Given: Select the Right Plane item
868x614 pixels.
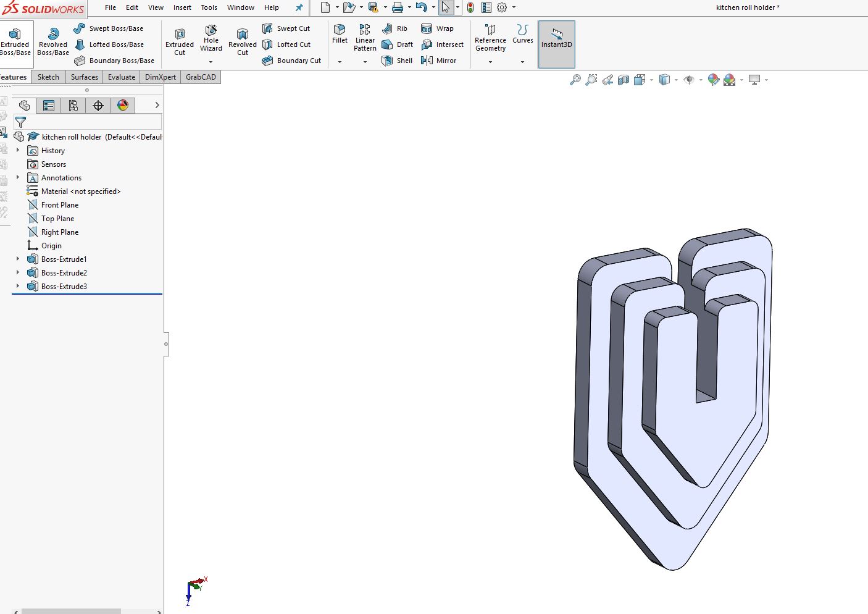Looking at the screenshot, I should 53,232.
